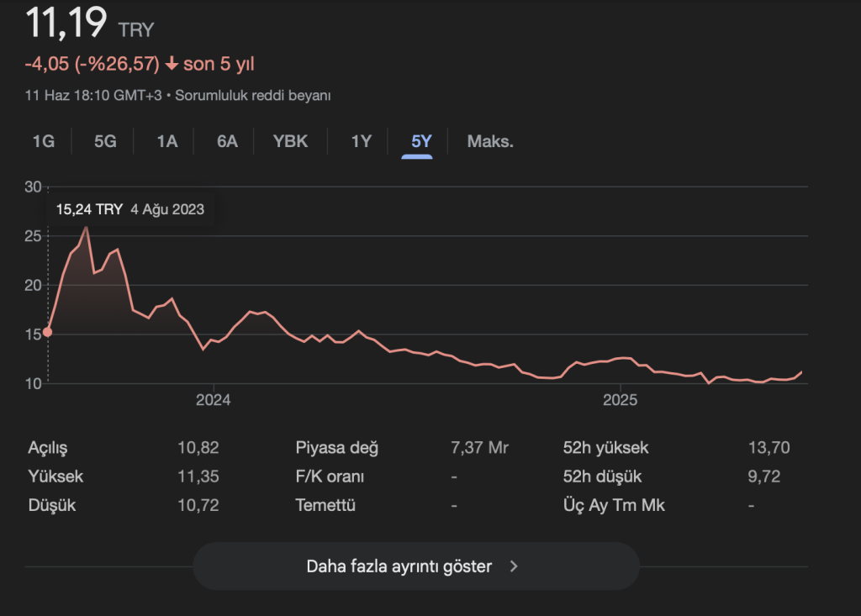Click the chart line's highest peak
The width and height of the screenshot is (861, 616).
coord(86,227)
